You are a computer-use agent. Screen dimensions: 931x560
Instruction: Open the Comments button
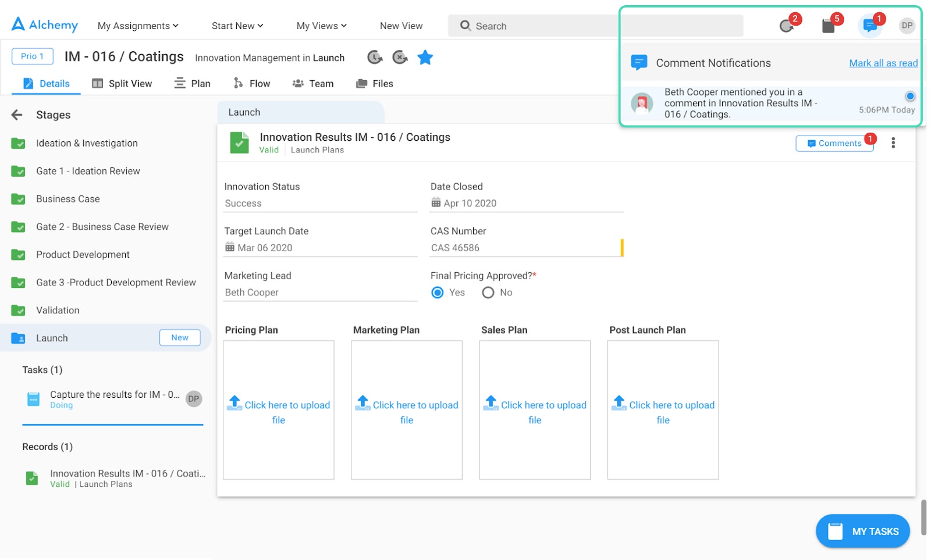pyautogui.click(x=834, y=143)
